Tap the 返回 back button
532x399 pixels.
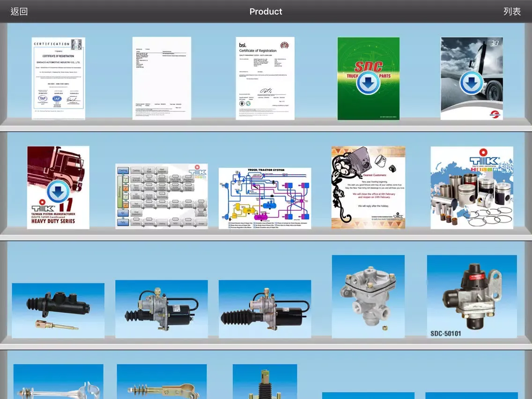19,12
